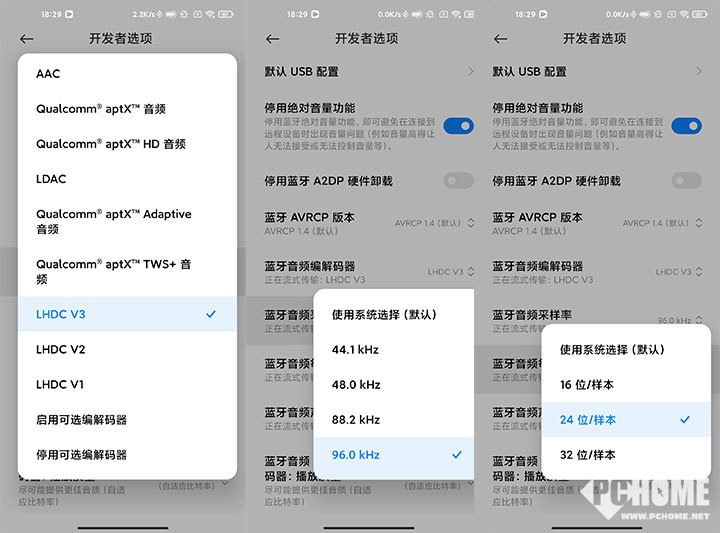Open LHDC V3 codec dropdown, middle screen
The image size is (720, 533).
[451, 272]
